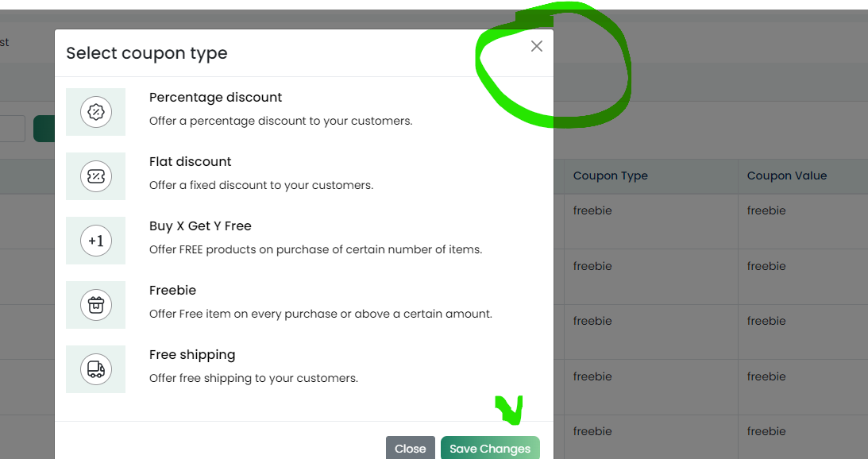This screenshot has width=868, height=459.
Task: Click the Coupon Value column header
Action: coord(787,175)
